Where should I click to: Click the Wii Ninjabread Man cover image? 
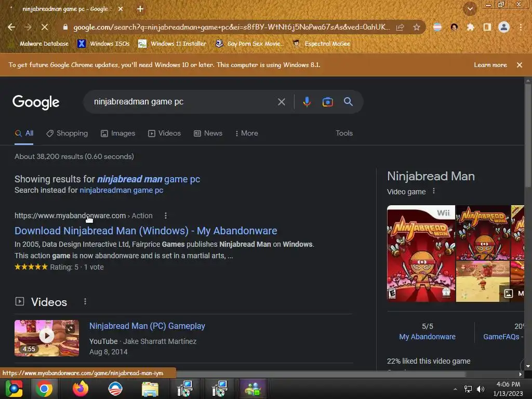pos(421,254)
